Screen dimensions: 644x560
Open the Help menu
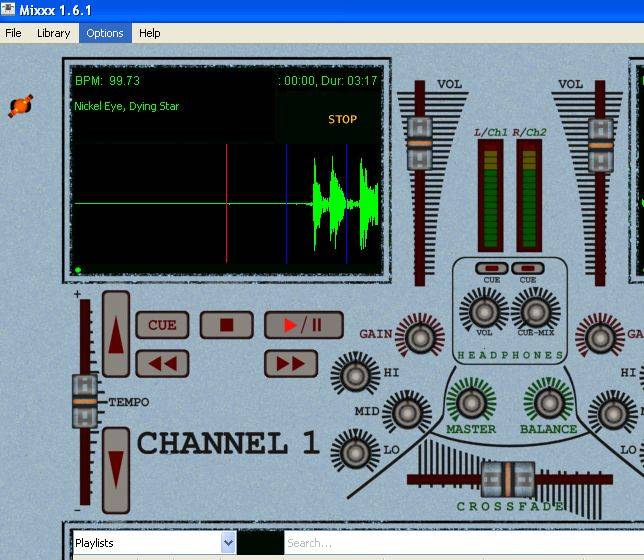[150, 33]
